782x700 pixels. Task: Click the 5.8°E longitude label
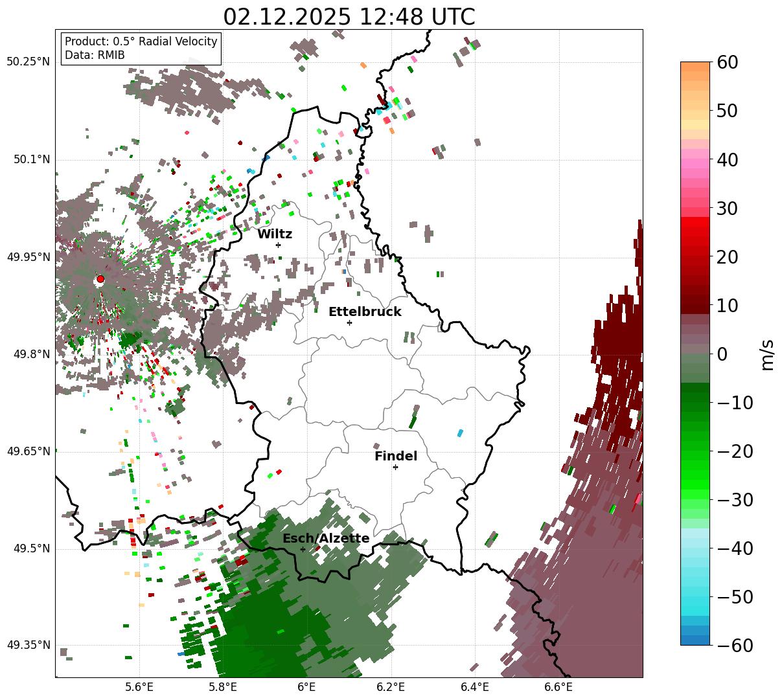(223, 687)
